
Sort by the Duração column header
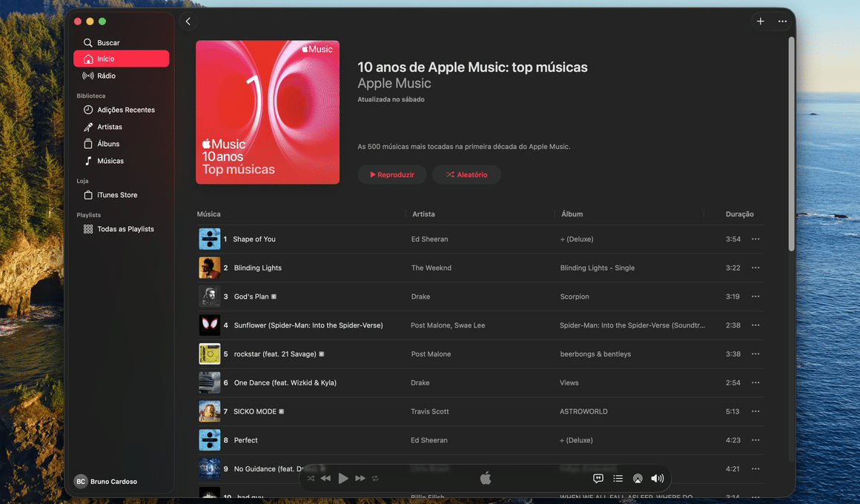pos(739,214)
